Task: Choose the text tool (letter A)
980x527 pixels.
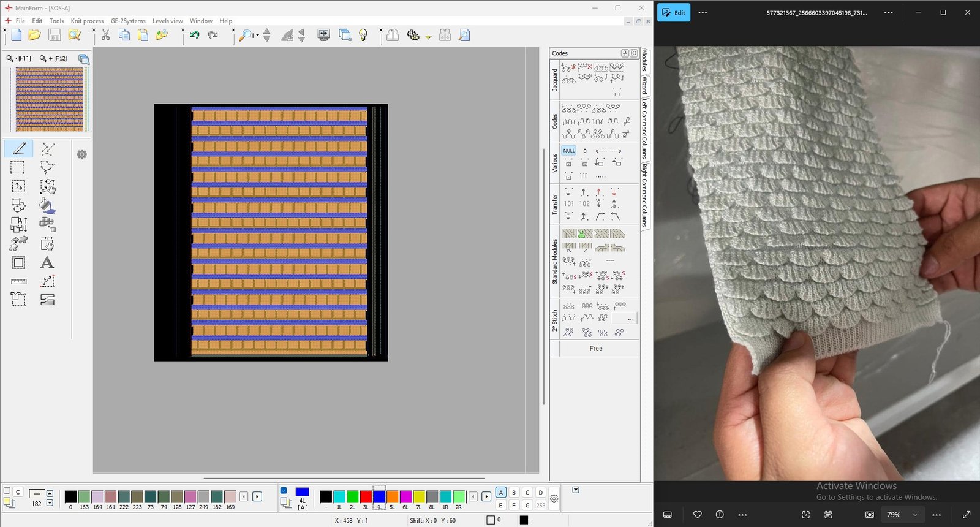Action: click(x=47, y=263)
